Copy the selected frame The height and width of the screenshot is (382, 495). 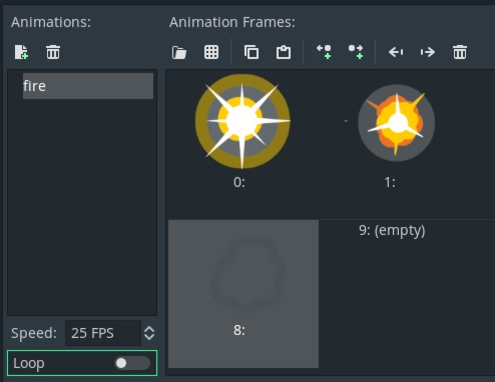251,52
